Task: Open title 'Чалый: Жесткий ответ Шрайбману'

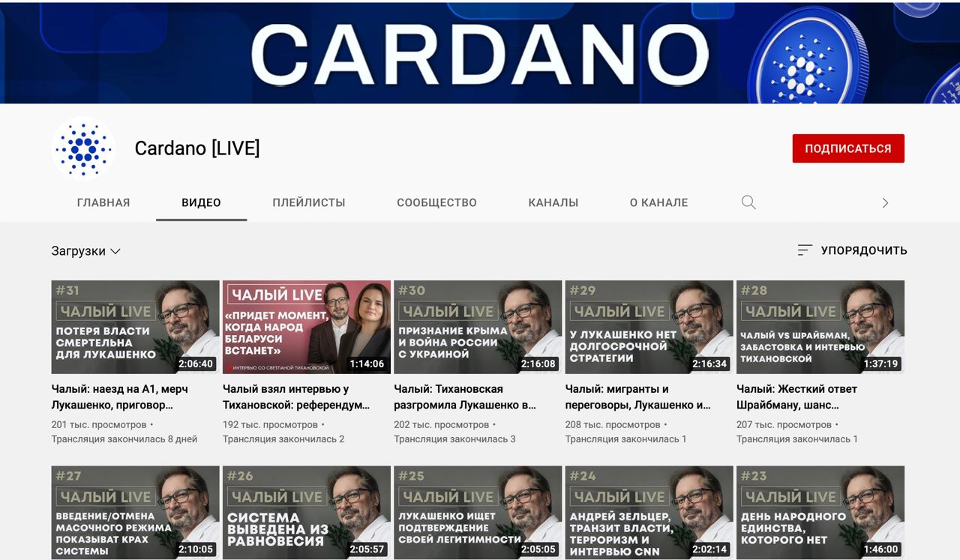Action: click(796, 397)
